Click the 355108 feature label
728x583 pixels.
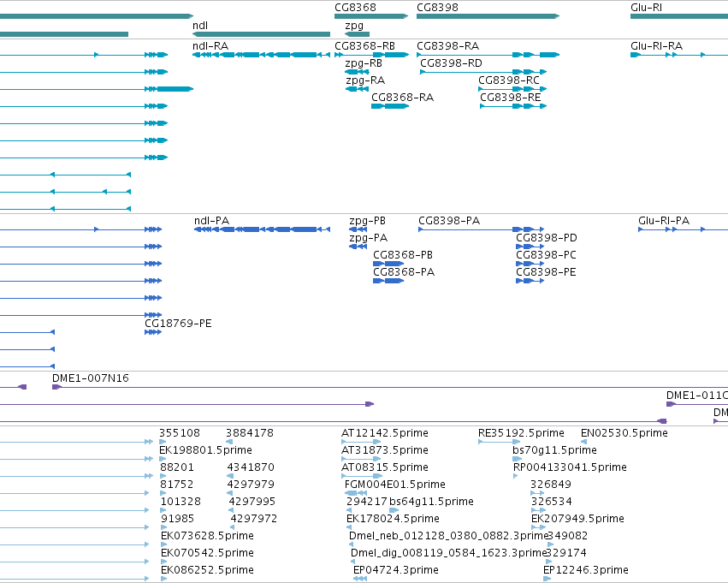coord(180,433)
